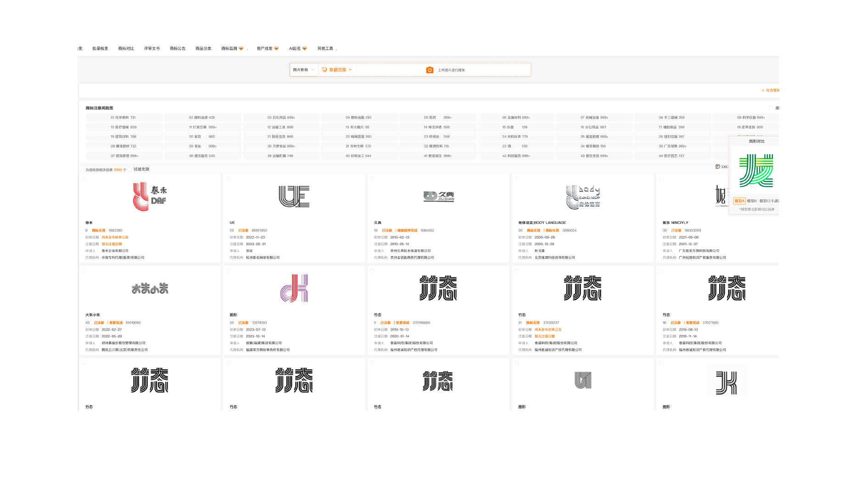
Task: Open the 大朱小朱 trademark logo
Action: click(x=150, y=289)
